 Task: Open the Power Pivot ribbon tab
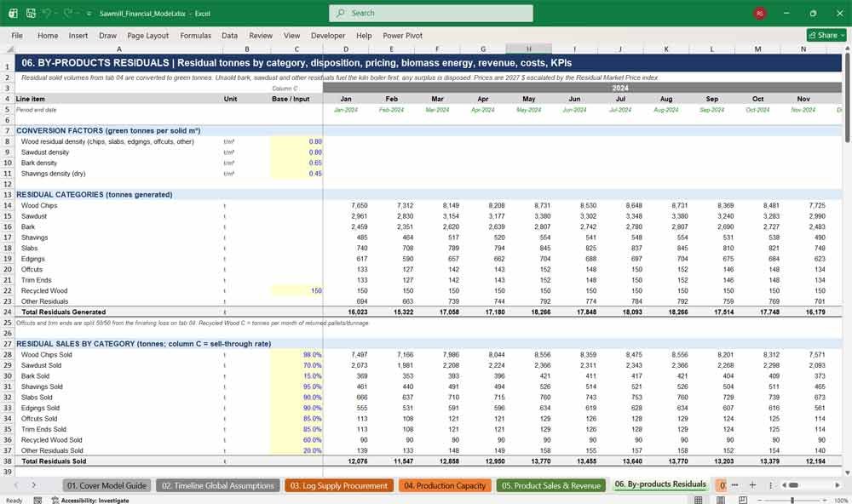coord(403,35)
